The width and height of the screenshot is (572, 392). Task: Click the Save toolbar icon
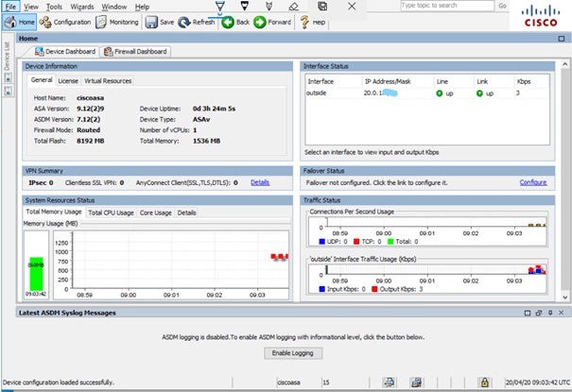point(160,22)
